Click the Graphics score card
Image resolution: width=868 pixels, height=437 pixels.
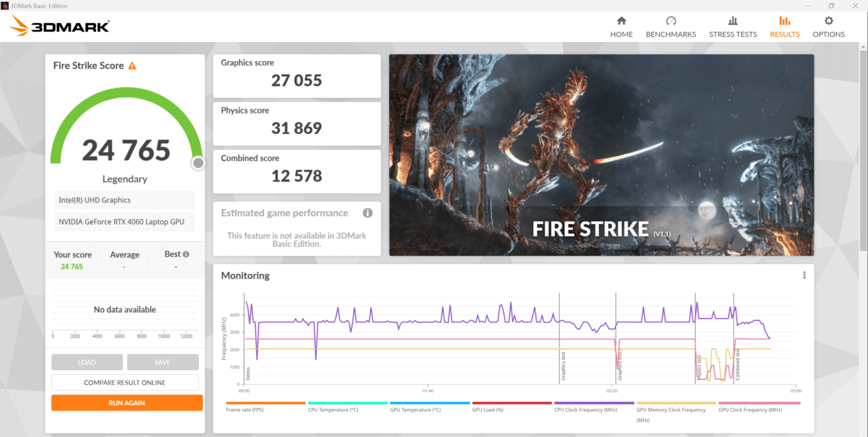coord(297,76)
